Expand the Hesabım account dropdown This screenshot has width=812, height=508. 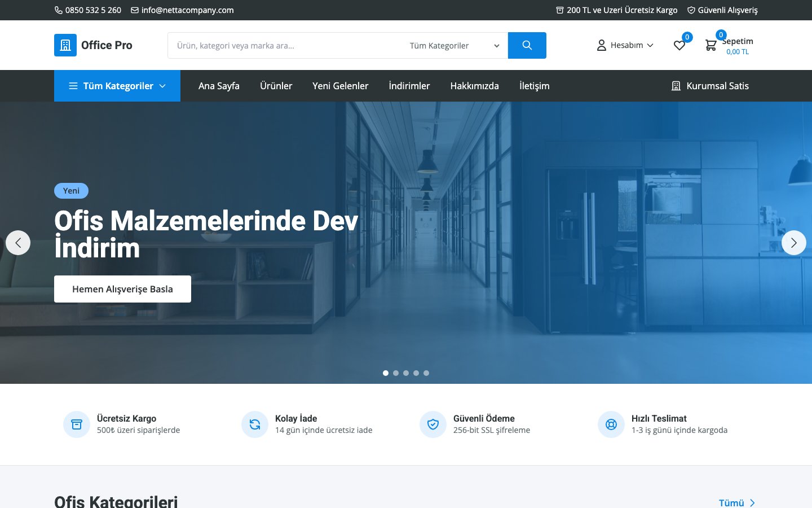(x=626, y=45)
